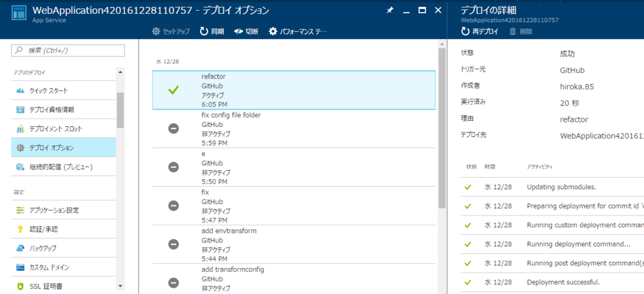Click 'Deployment successful.' log row
644x294 pixels.
click(552, 282)
